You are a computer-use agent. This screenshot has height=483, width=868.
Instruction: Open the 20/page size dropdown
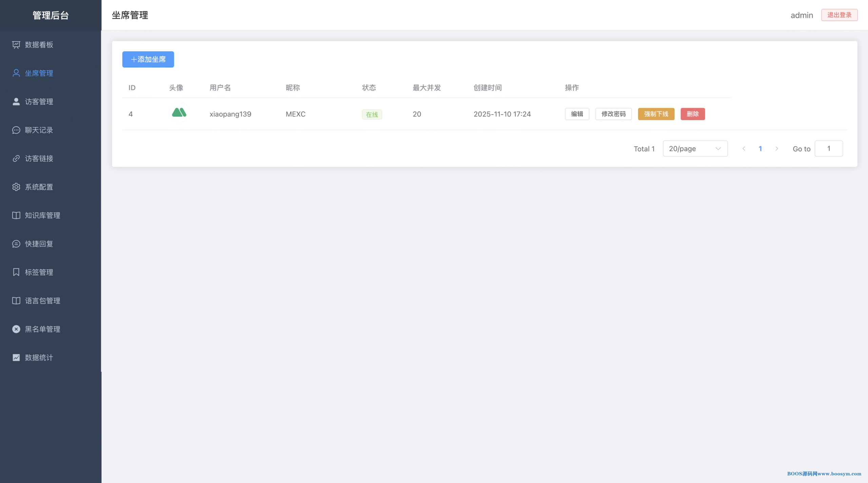tap(695, 149)
